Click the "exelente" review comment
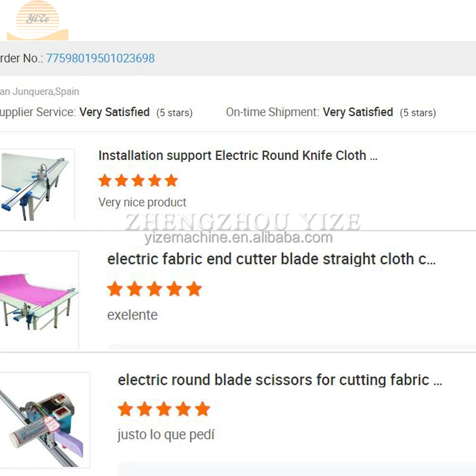 coord(132,315)
